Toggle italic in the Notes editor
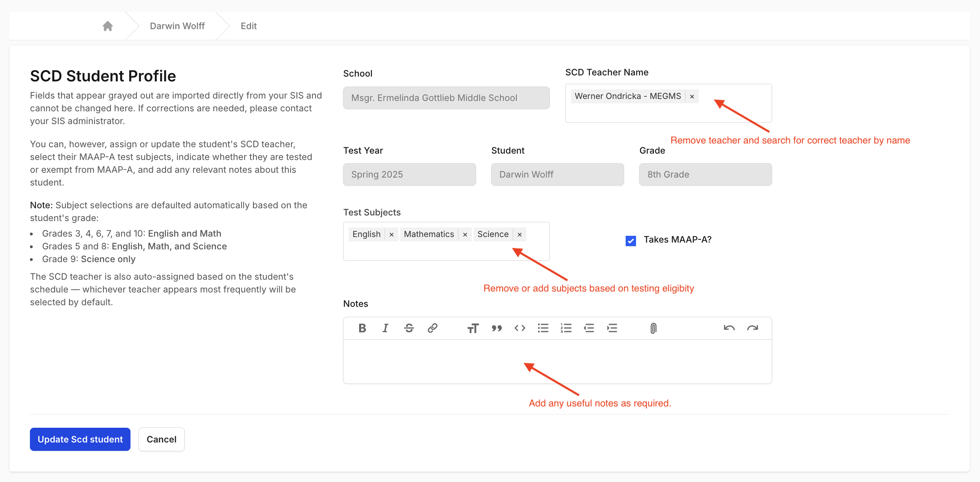Screen dimensions: 980x482 [385, 328]
